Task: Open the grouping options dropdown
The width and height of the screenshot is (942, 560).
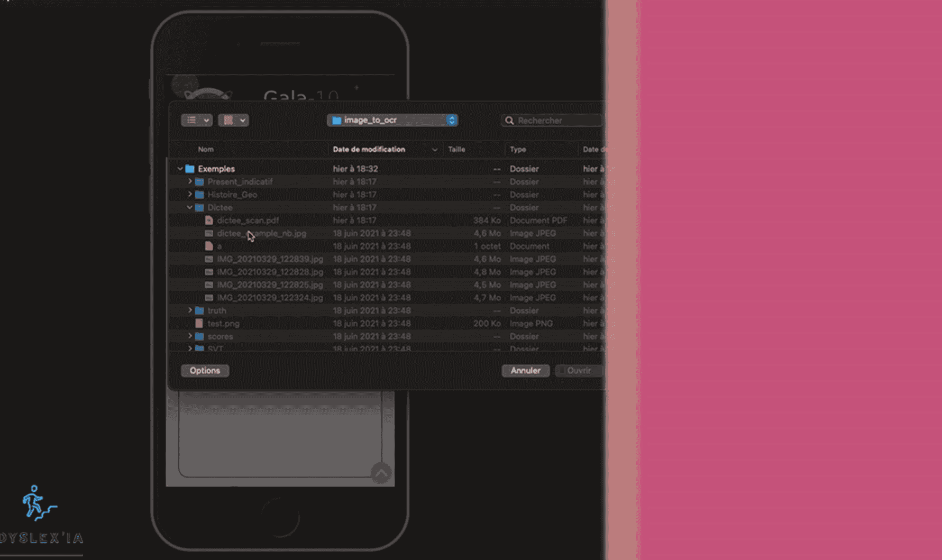Action: (233, 121)
